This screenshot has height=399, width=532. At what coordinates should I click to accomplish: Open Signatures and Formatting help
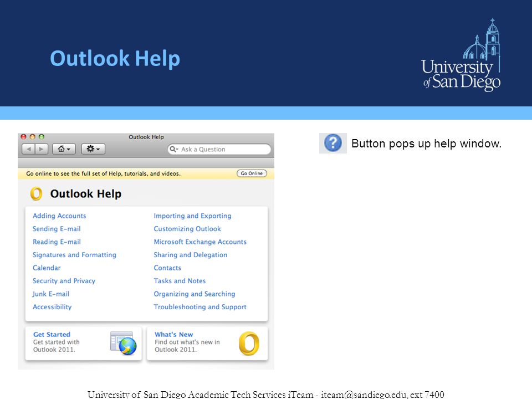[74, 255]
